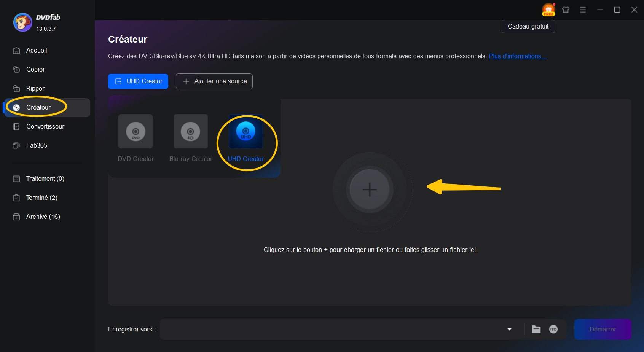Click Ajouter une source button
Viewport: 644px width, 352px height.
214,81
